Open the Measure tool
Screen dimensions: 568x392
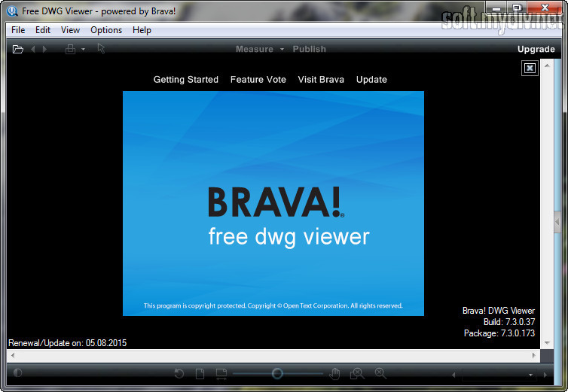pyautogui.click(x=255, y=49)
